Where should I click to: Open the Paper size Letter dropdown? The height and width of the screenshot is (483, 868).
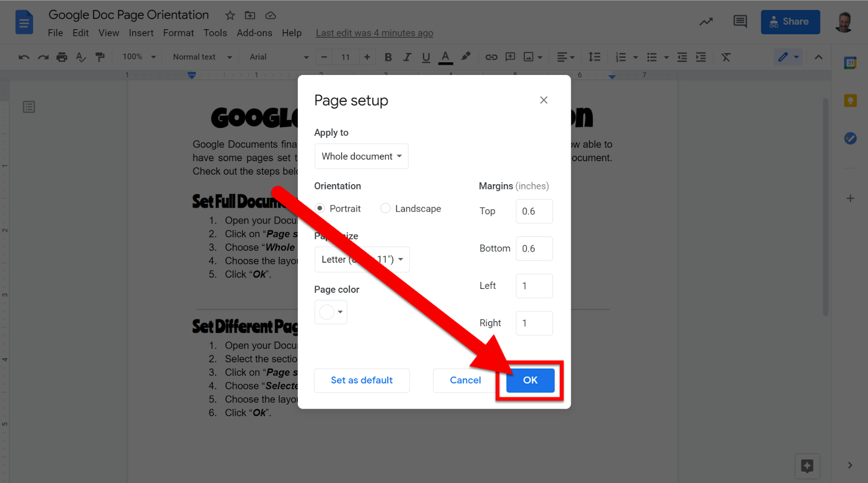(362, 260)
